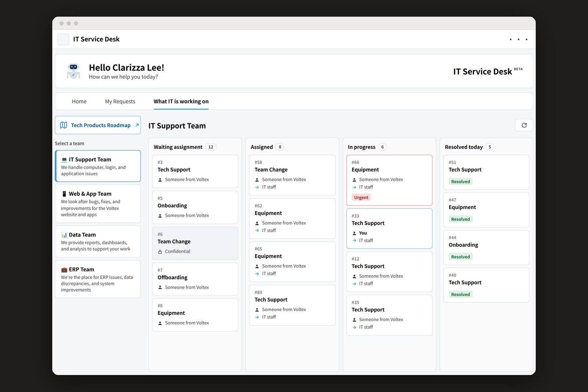The width and height of the screenshot is (588, 392).
Task: Select the What IT is working on tab
Action: coord(181,102)
